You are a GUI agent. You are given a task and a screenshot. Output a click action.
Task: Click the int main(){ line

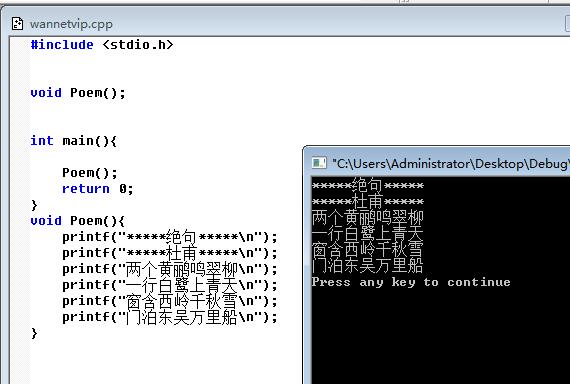74,141
